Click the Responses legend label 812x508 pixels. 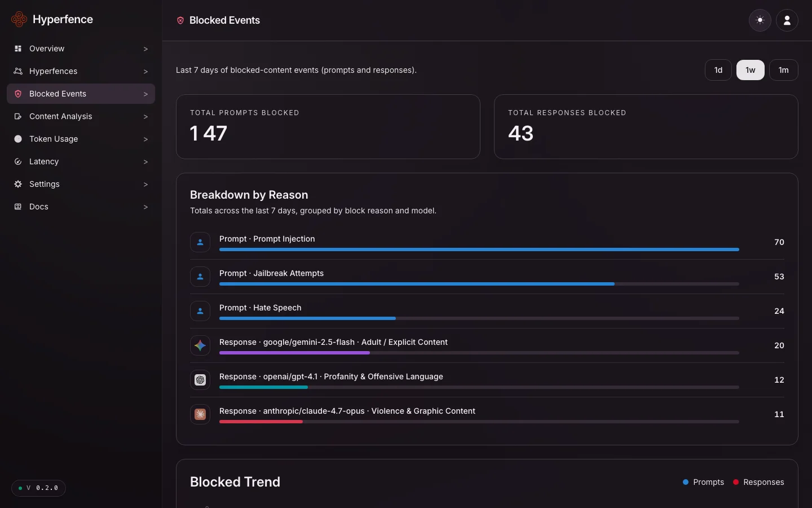[764, 482]
